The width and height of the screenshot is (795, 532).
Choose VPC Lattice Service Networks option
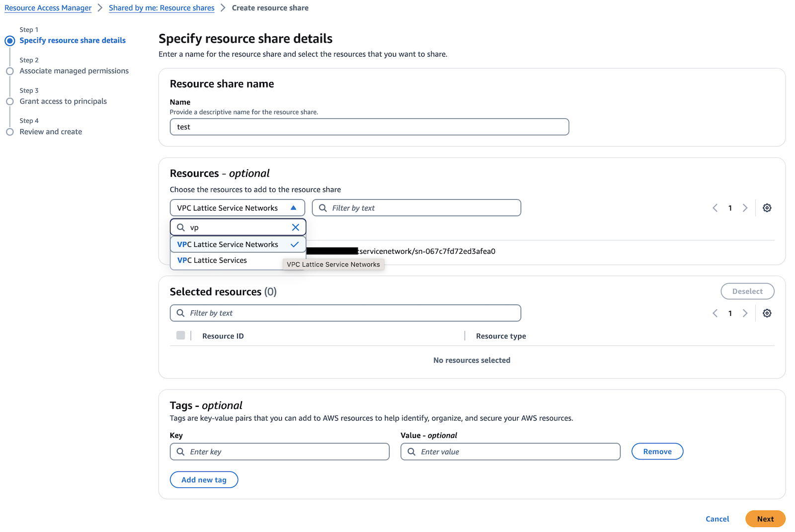click(228, 244)
